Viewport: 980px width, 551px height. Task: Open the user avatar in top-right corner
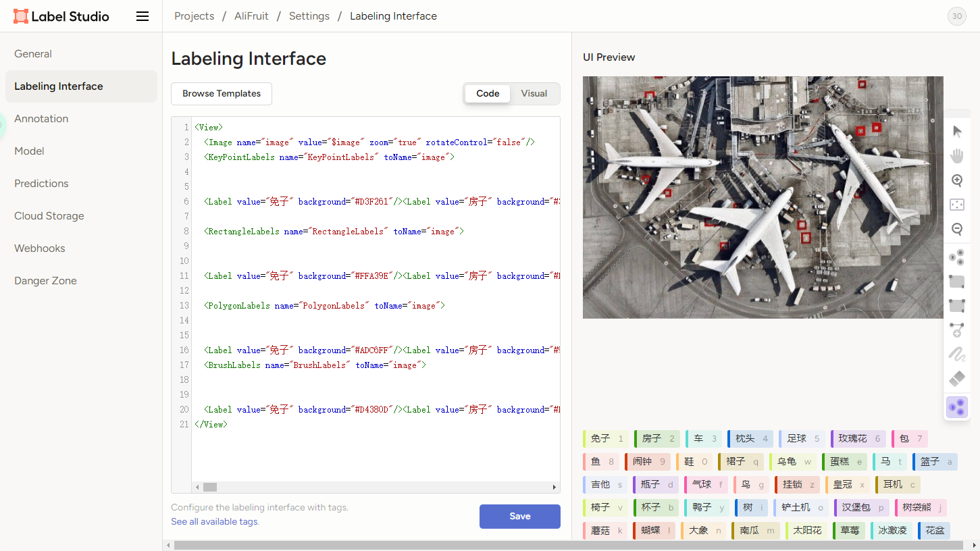956,16
